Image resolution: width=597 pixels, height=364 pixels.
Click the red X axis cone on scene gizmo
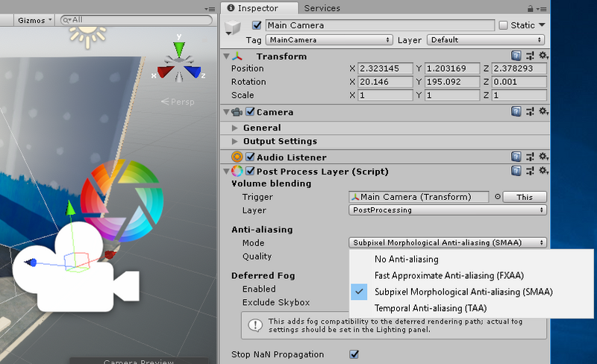[x=165, y=71]
